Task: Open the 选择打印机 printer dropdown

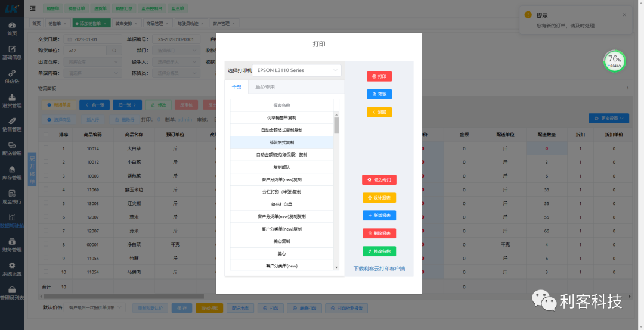Action: [296, 70]
